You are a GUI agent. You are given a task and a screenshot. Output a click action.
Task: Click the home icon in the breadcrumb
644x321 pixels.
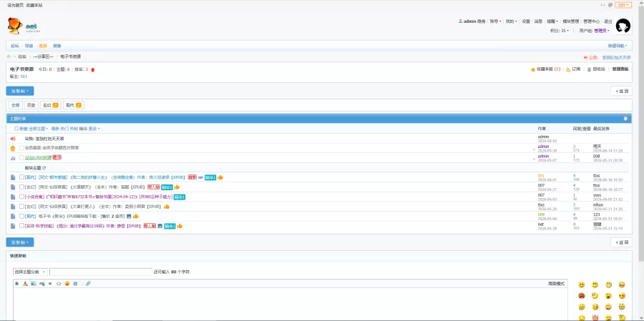point(9,56)
